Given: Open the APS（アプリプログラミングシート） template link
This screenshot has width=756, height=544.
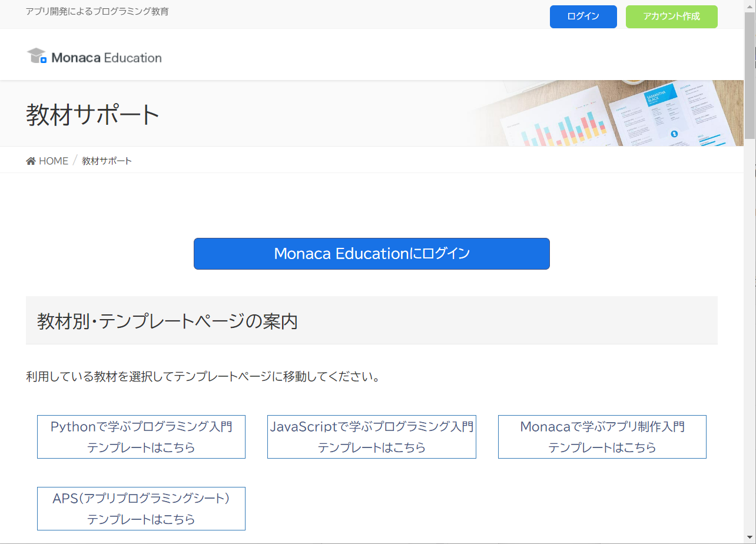Looking at the screenshot, I should tap(141, 508).
